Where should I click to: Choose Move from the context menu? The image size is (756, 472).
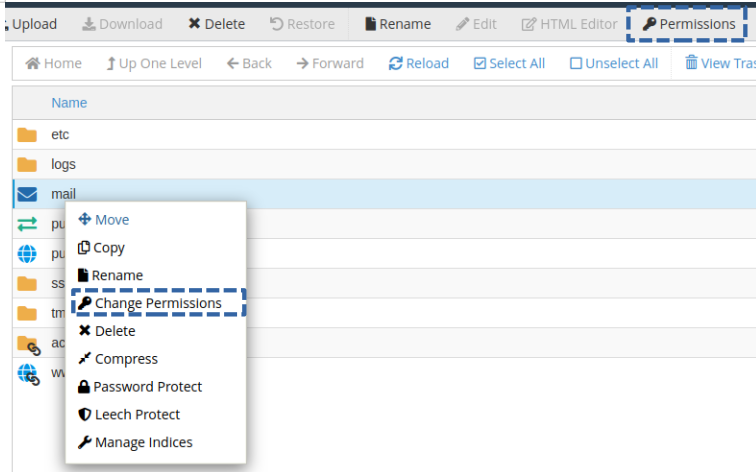(x=104, y=220)
